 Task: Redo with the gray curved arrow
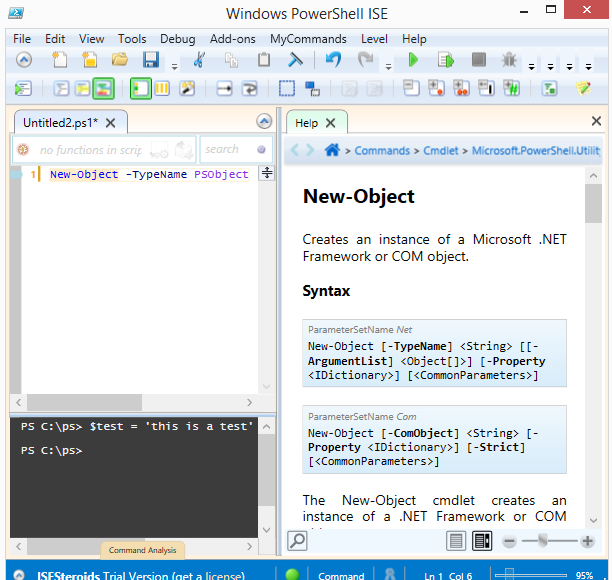coord(366,60)
